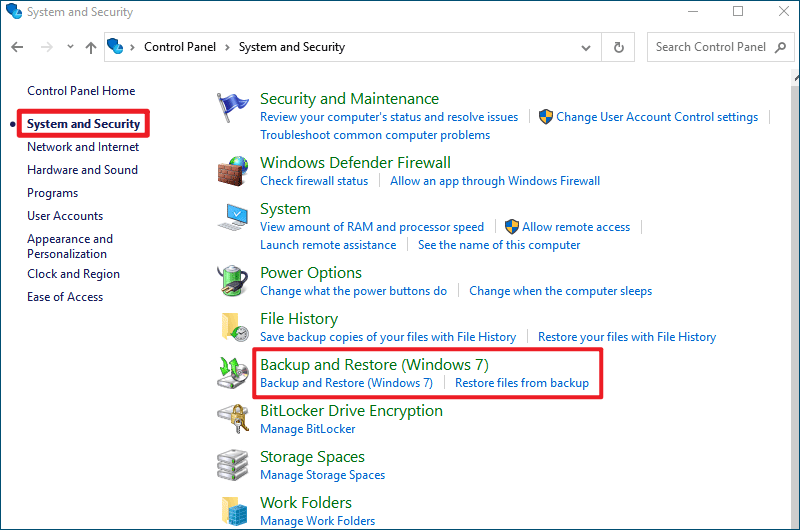Open Ease of Access category
The width and height of the screenshot is (800, 530).
(65, 297)
